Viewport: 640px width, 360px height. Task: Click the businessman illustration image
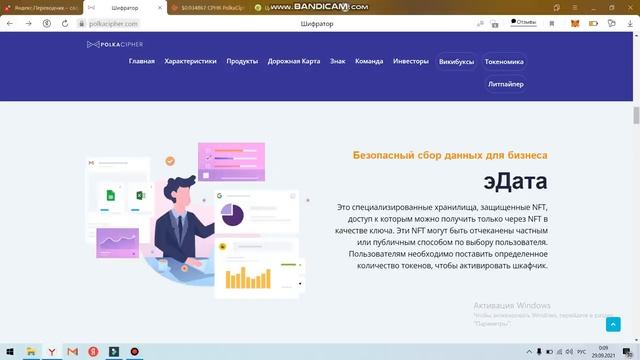point(196,220)
